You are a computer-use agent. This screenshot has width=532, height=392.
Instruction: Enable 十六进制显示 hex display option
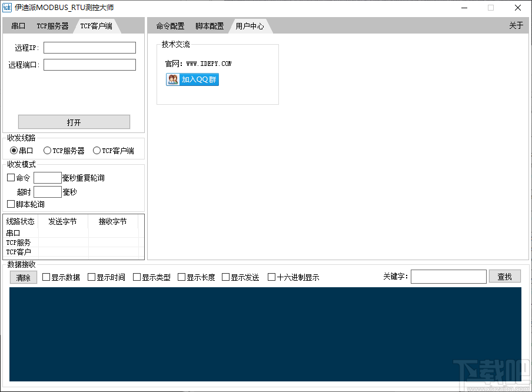tap(271, 276)
